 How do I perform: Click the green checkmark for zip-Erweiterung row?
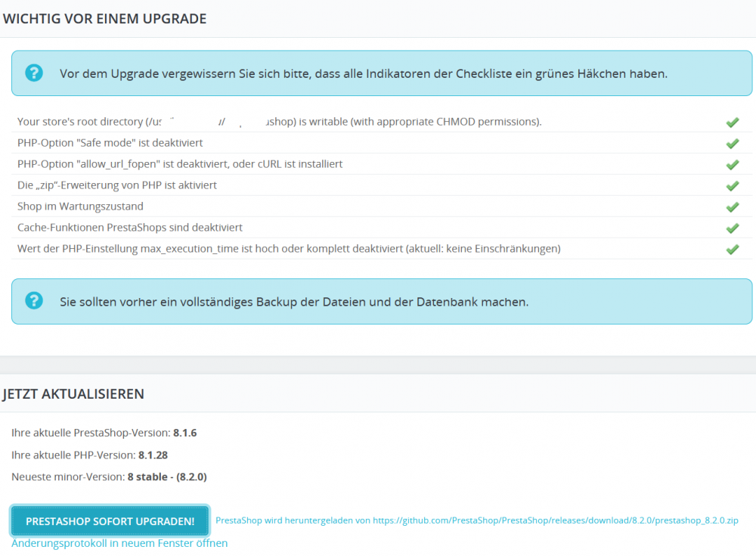click(x=733, y=186)
